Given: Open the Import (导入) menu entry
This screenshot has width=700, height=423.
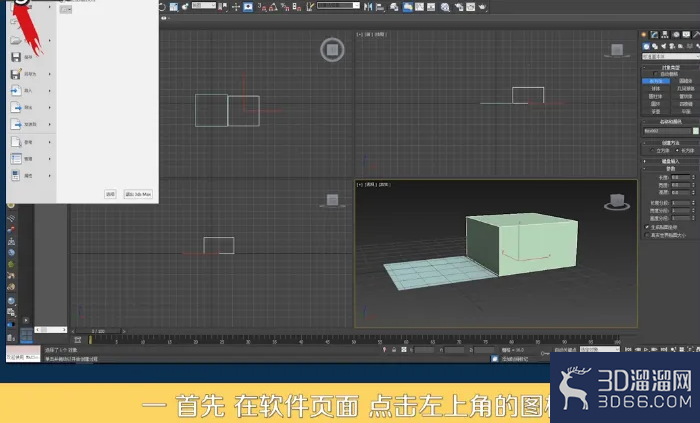Looking at the screenshot, I should tap(31, 91).
